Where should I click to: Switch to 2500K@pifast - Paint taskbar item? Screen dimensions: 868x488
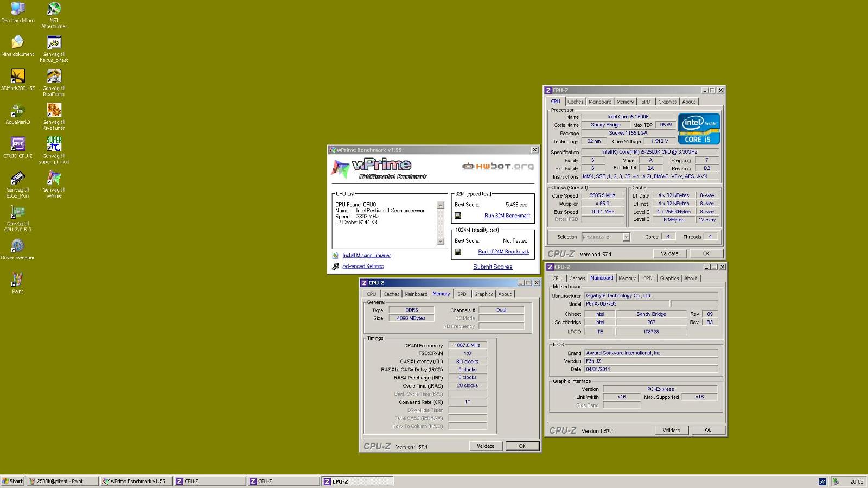coord(62,481)
